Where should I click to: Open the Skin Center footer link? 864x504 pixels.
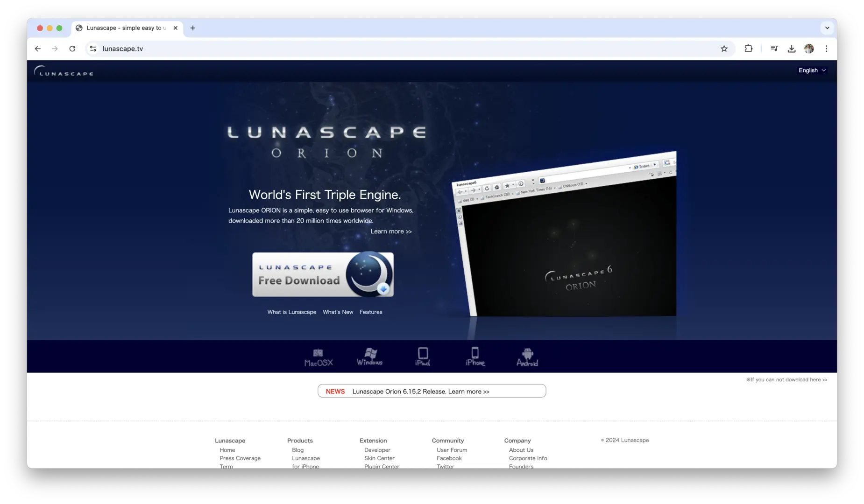coord(379,458)
